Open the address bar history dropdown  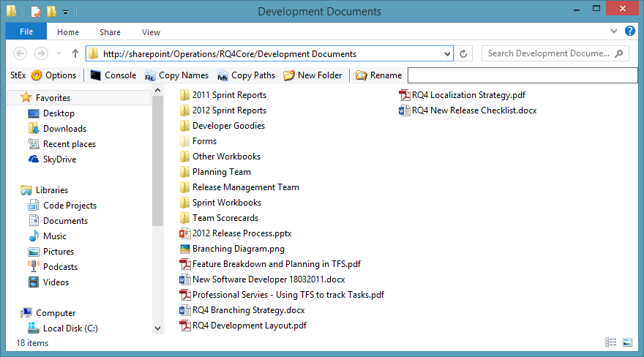447,53
